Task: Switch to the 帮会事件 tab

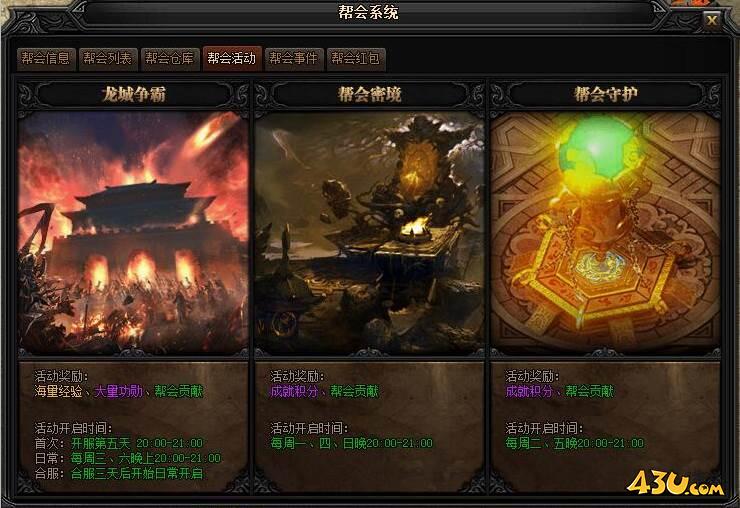Action: point(294,59)
